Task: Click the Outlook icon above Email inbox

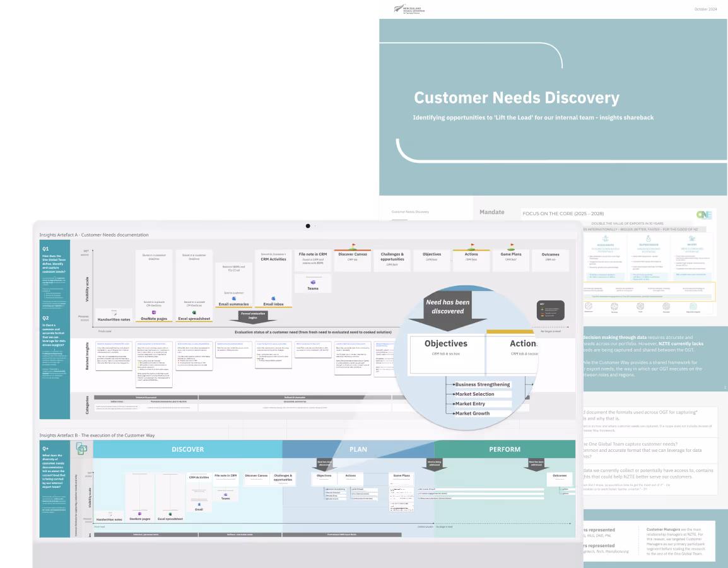Action: tap(273, 299)
